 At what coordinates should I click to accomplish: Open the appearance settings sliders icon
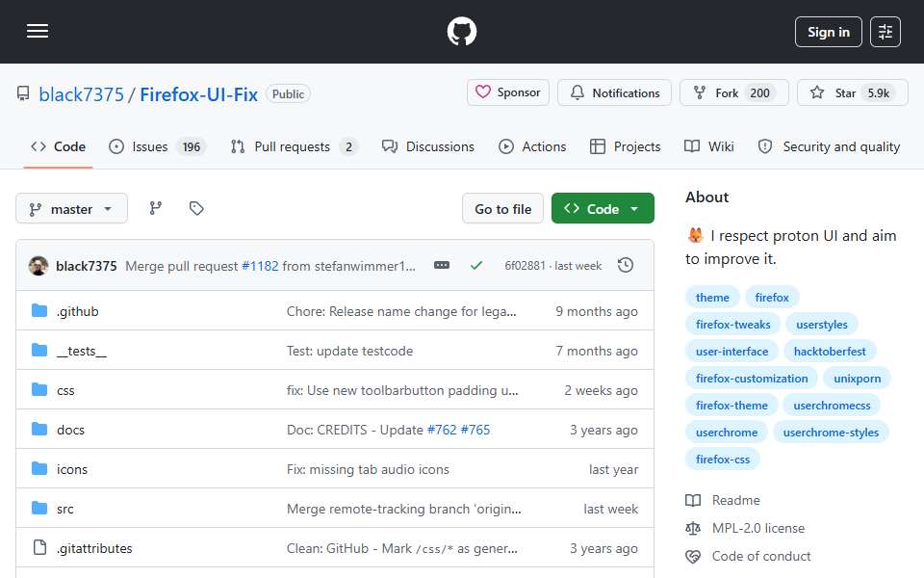pyautogui.click(x=885, y=32)
